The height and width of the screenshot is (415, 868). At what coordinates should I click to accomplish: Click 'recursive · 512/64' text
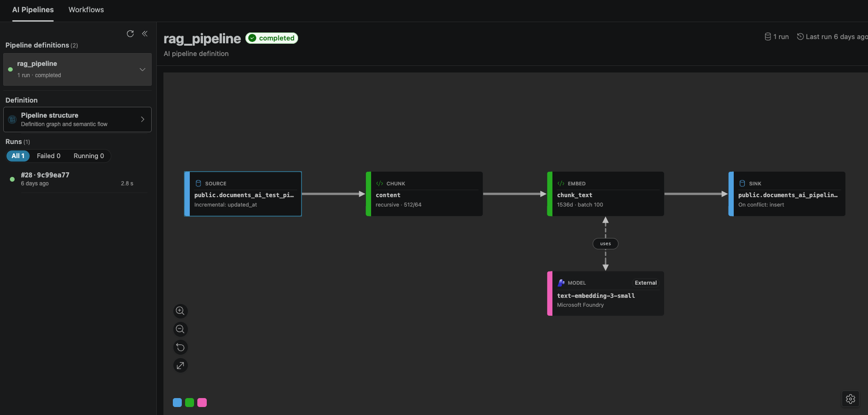click(398, 205)
